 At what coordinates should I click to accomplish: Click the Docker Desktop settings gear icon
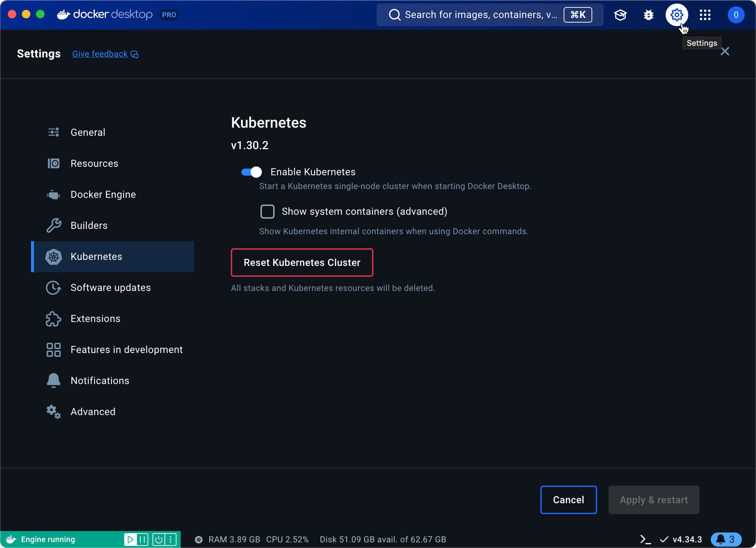(677, 15)
